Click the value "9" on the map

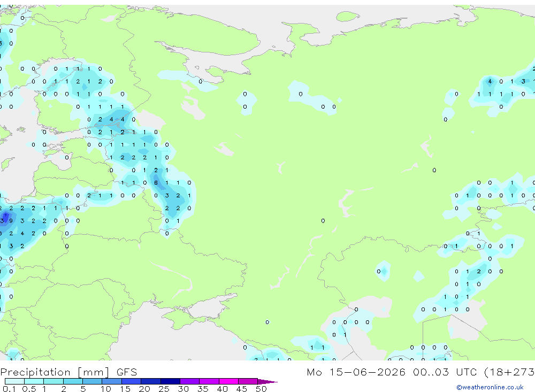click(11, 221)
